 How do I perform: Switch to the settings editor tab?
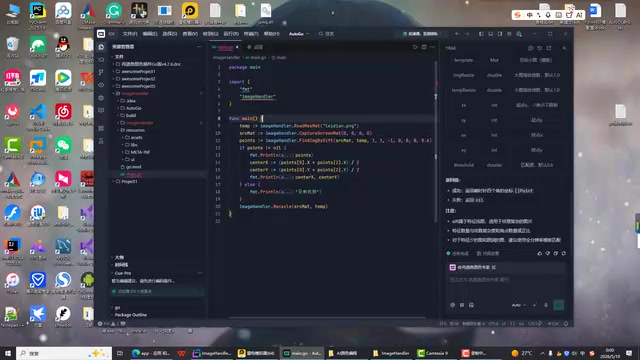[x=256, y=47]
